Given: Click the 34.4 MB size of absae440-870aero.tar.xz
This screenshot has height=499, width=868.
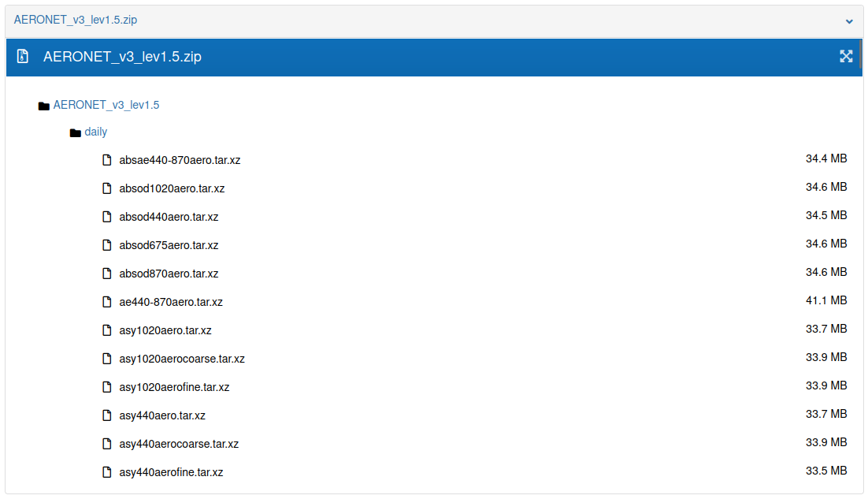Looking at the screenshot, I should tap(826, 158).
